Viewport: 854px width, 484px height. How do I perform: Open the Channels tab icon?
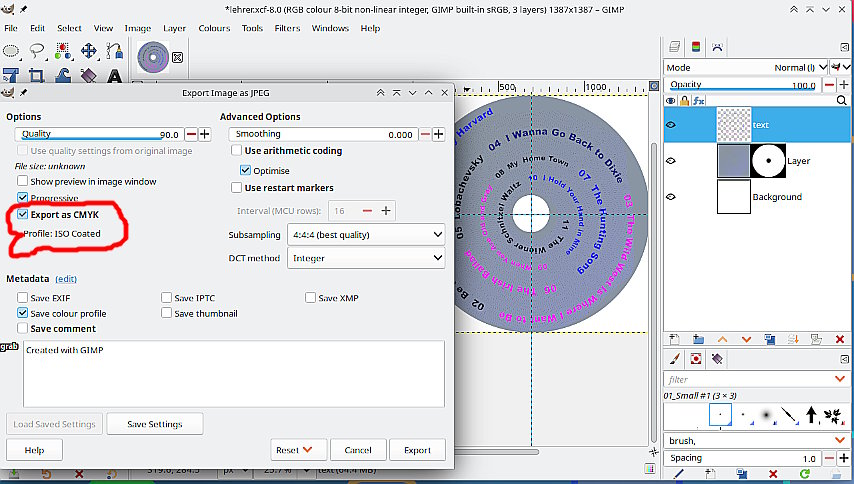(696, 46)
